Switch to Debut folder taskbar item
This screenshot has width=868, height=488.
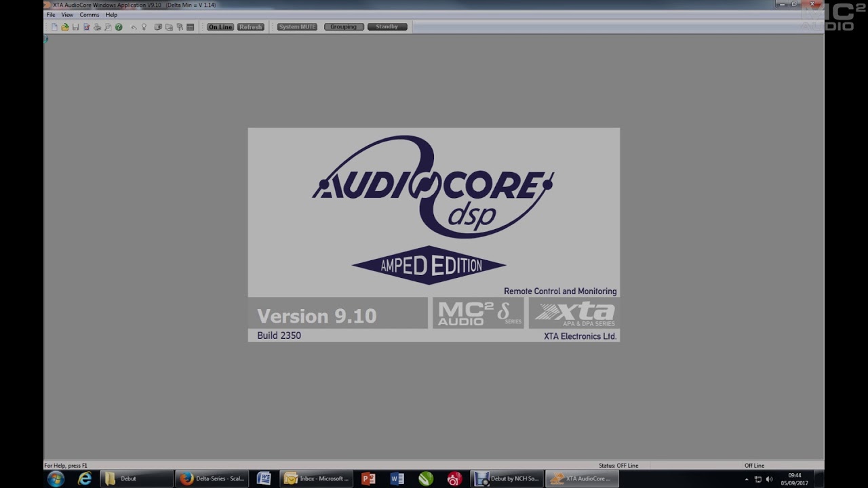[137, 479]
